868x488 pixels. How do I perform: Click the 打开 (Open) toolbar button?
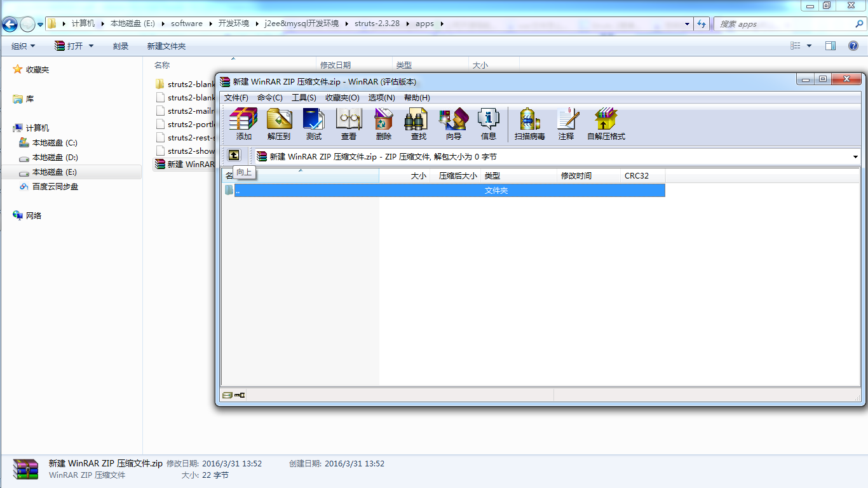click(x=69, y=46)
